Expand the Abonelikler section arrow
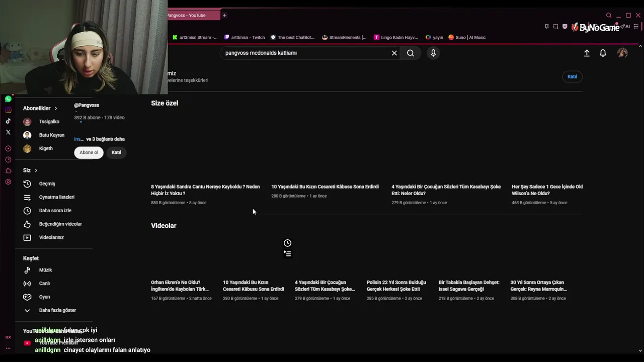 pyautogui.click(x=56, y=108)
